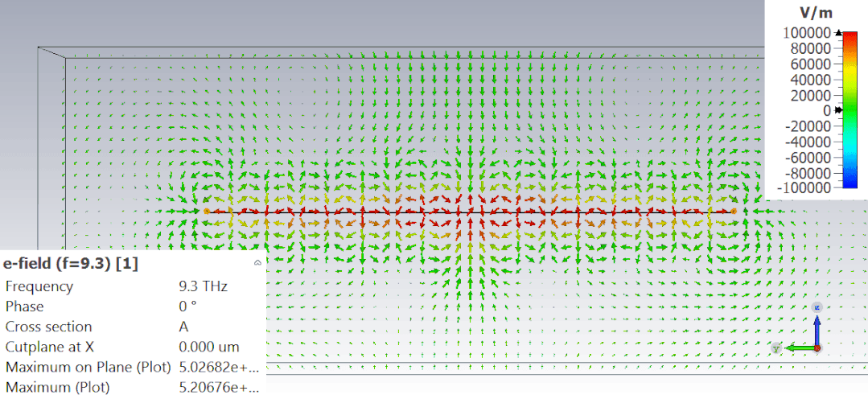Click the Maximum on Plane value 5.02682e+
This screenshot has height=399, width=868.
coord(220,368)
